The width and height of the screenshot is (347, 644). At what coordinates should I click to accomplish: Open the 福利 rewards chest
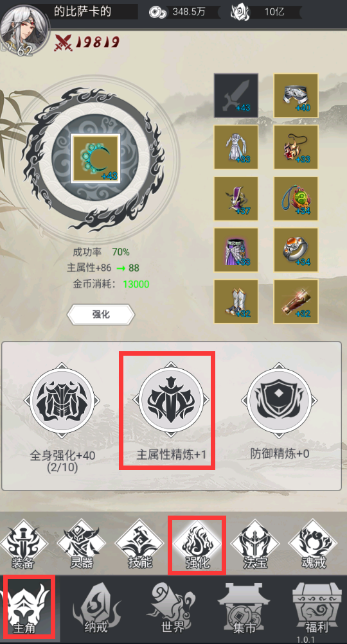317,609
